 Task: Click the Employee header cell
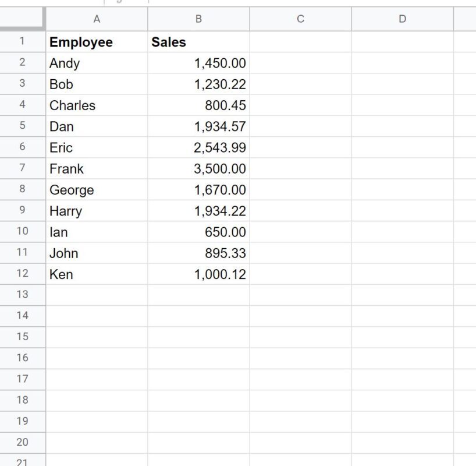click(97, 41)
